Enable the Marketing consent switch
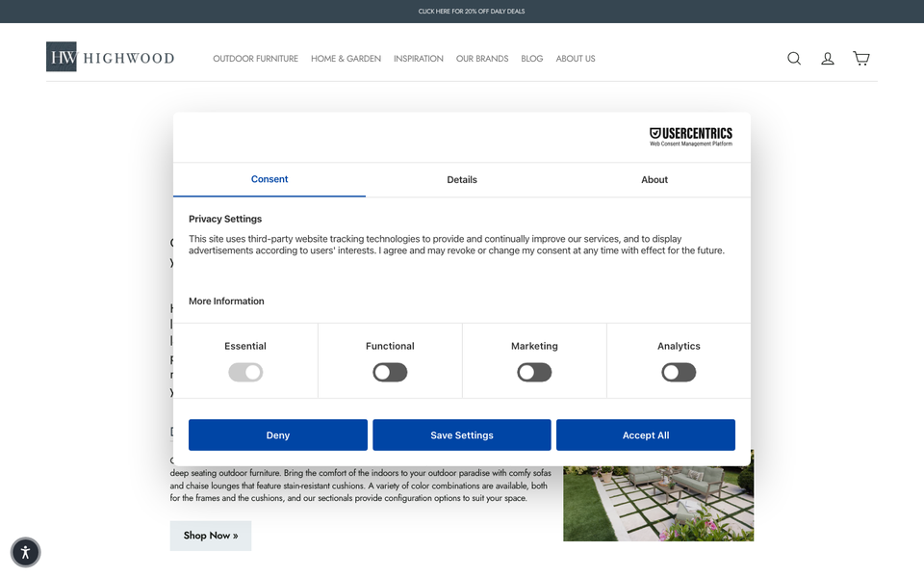The height and width of the screenshot is (578, 924). click(534, 372)
